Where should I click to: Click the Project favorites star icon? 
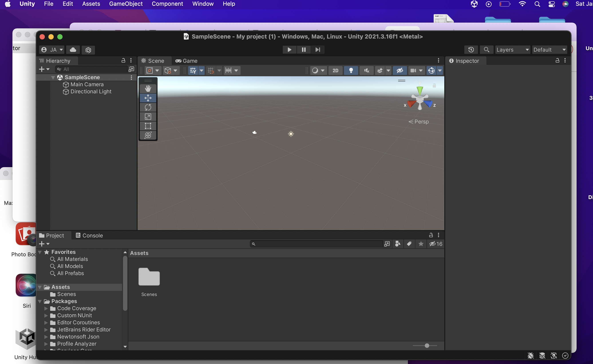(x=421, y=244)
